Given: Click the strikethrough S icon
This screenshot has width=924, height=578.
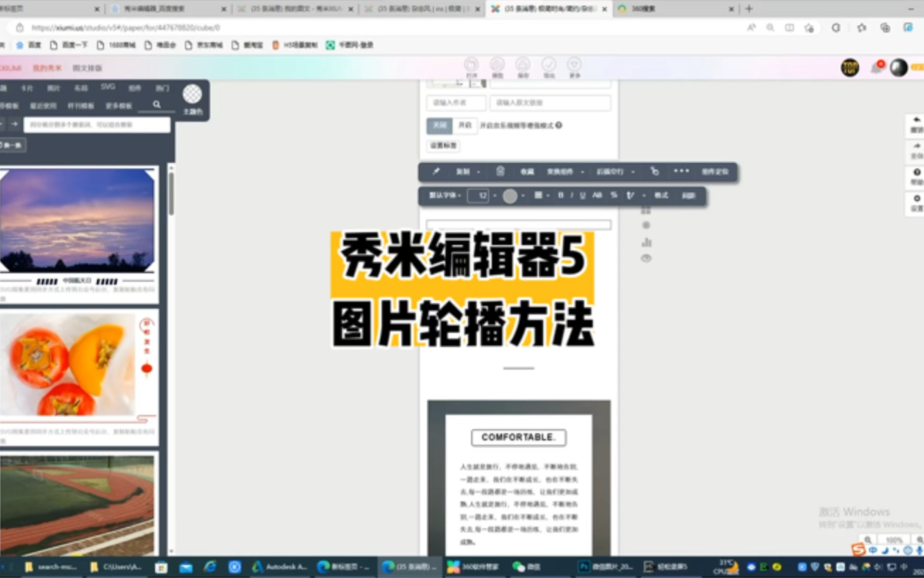Looking at the screenshot, I should 614,195.
